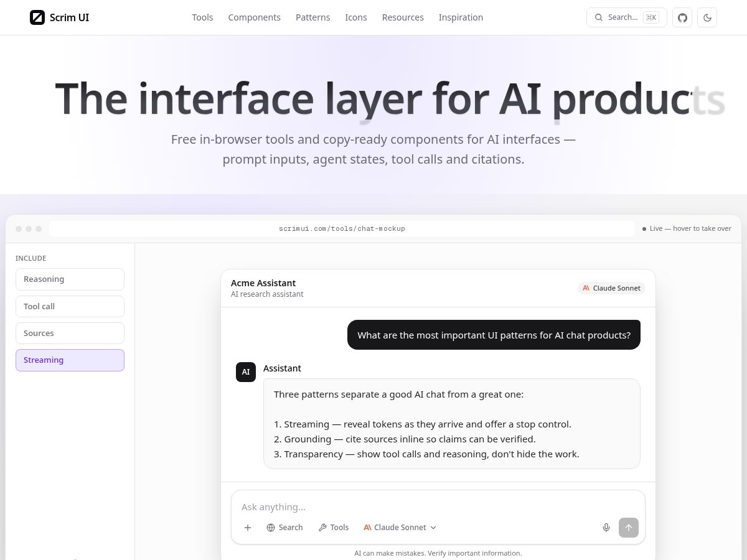Click the INCLUDE sidebar heading
This screenshot has height=560, width=747.
click(31, 258)
